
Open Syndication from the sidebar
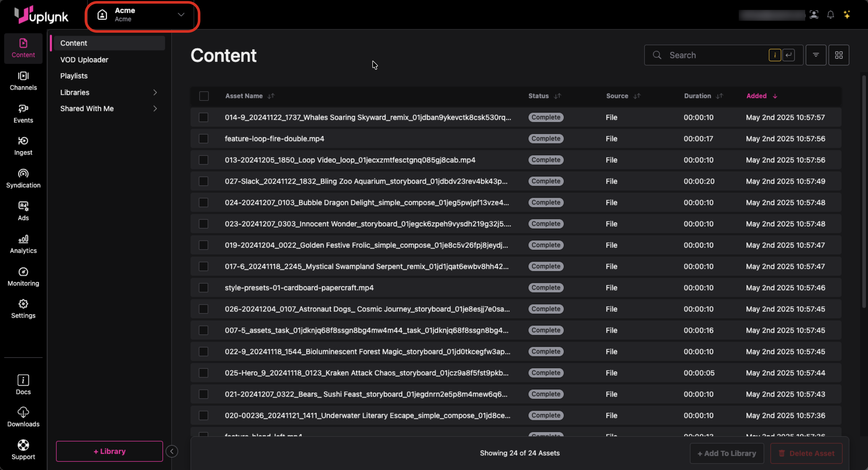tap(23, 178)
